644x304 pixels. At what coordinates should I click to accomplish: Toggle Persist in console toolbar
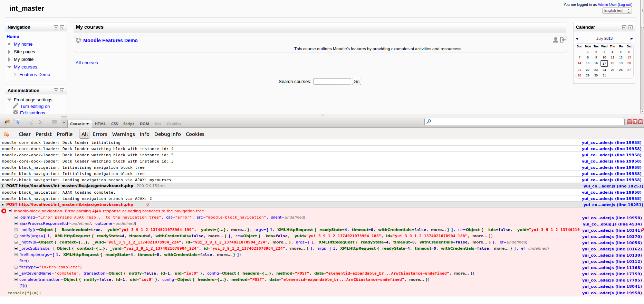[x=44, y=134]
